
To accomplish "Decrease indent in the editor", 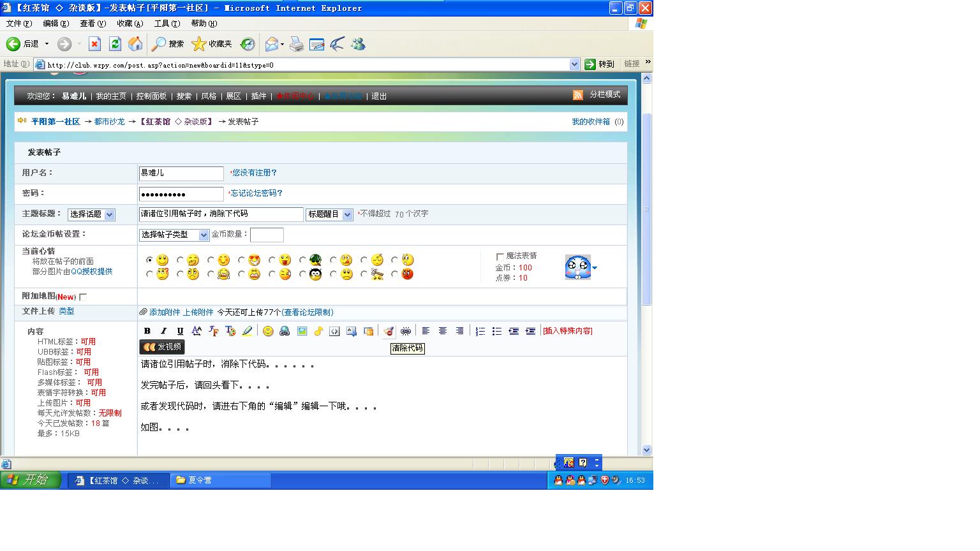I will 514,331.
